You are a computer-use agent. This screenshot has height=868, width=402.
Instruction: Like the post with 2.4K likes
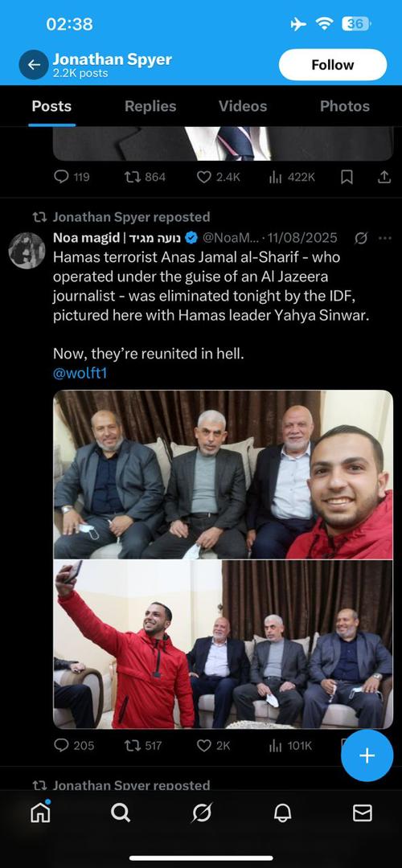coord(219,177)
